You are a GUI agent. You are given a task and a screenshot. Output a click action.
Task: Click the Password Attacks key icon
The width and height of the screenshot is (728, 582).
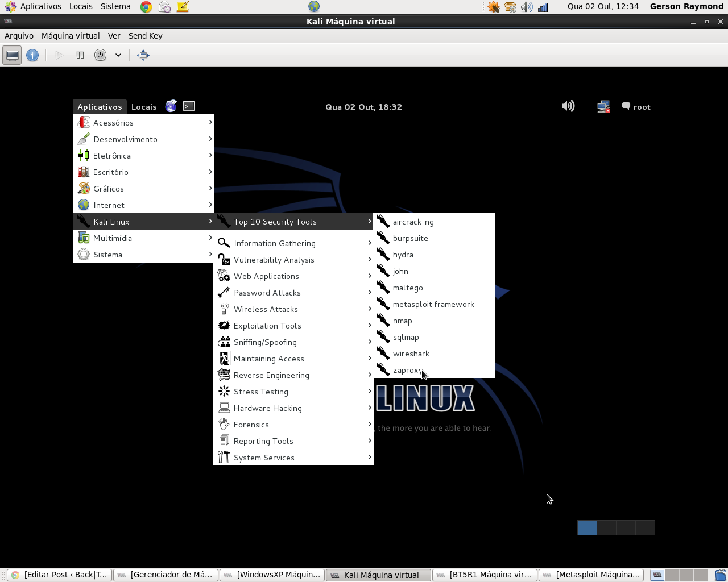coord(224,293)
